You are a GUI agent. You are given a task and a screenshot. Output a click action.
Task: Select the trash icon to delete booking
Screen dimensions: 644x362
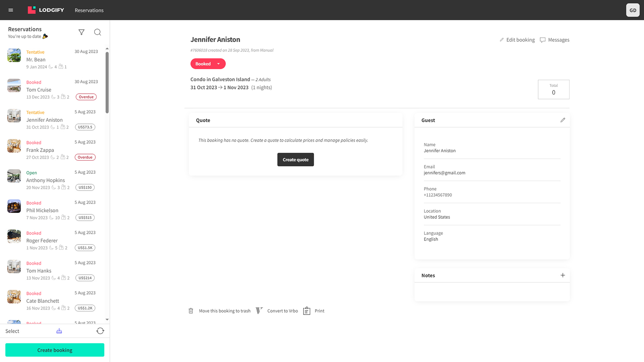click(x=191, y=311)
